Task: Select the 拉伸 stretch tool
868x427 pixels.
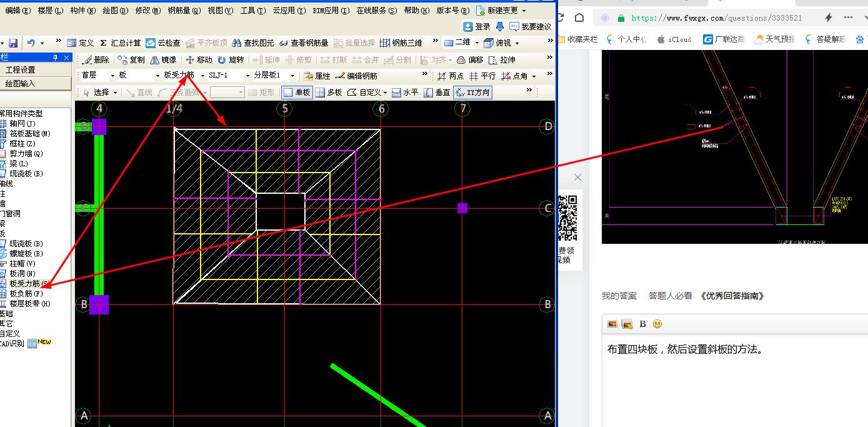Action: click(502, 60)
